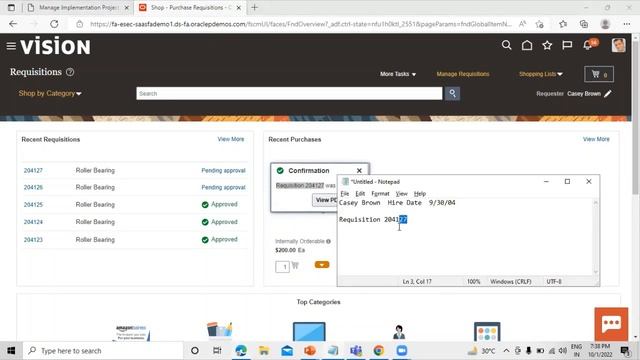Close the Confirmation popup
640x360 pixels.
pyautogui.click(x=359, y=171)
